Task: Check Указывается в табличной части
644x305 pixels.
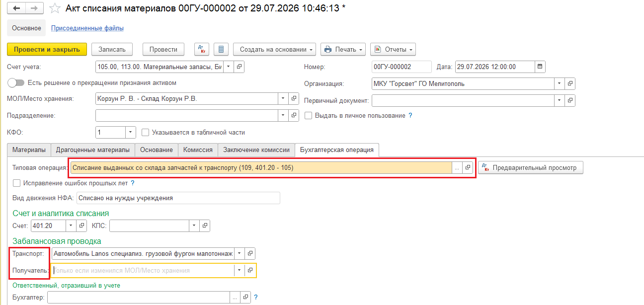Action: pyautogui.click(x=145, y=133)
